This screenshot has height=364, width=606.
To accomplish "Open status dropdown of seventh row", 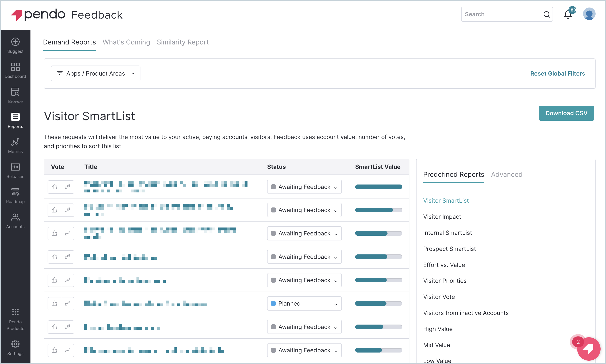I will coord(304,327).
